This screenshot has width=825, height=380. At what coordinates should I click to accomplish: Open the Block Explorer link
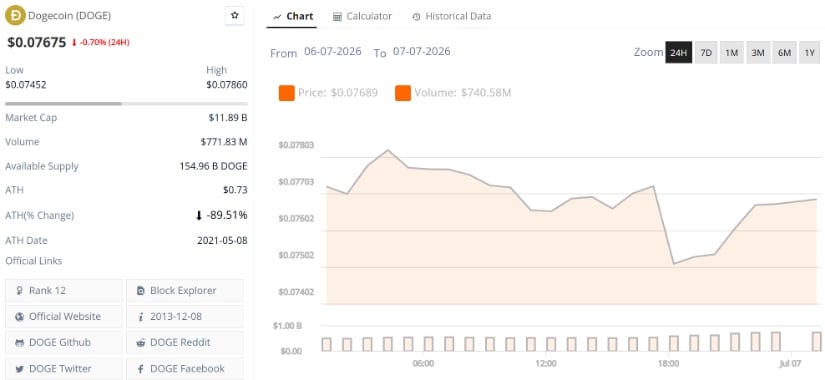185,291
